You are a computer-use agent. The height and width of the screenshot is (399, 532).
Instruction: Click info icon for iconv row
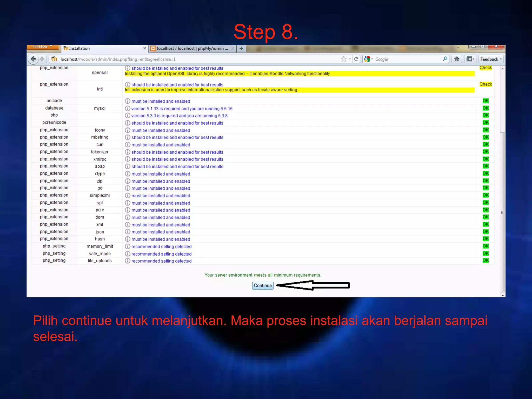[128, 130]
